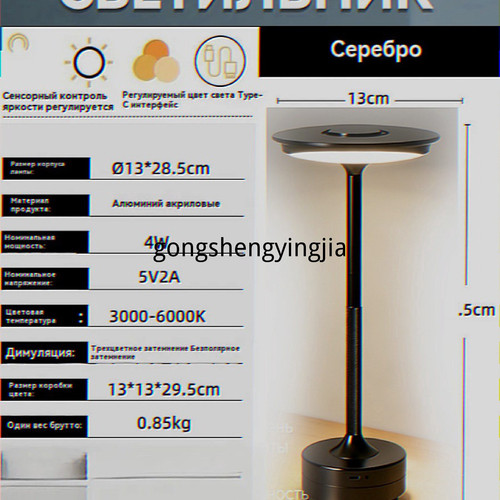Click the Регулируемый цвет света Type-C caption
Screen dimensions: 500x500
point(192,100)
